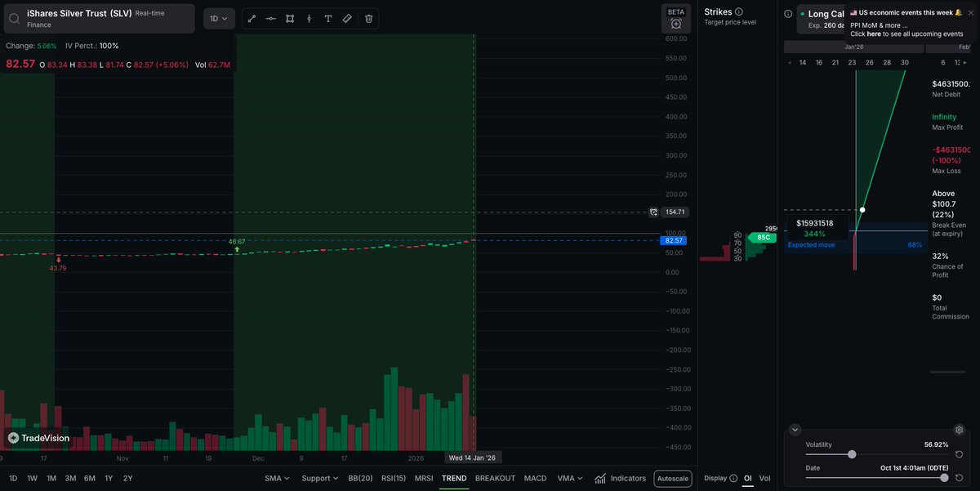Viewport: 980px width, 491px height.
Task: Open the SMA indicator dropdown
Action: coord(277,478)
